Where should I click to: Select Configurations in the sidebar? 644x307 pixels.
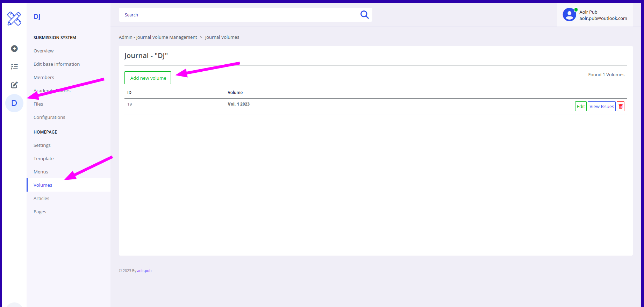click(49, 117)
